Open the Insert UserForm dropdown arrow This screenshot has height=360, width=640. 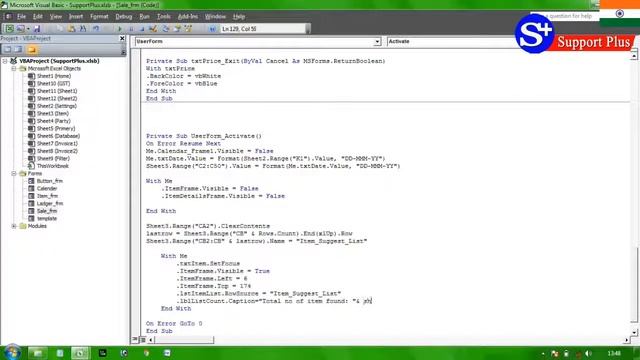coord(28,29)
